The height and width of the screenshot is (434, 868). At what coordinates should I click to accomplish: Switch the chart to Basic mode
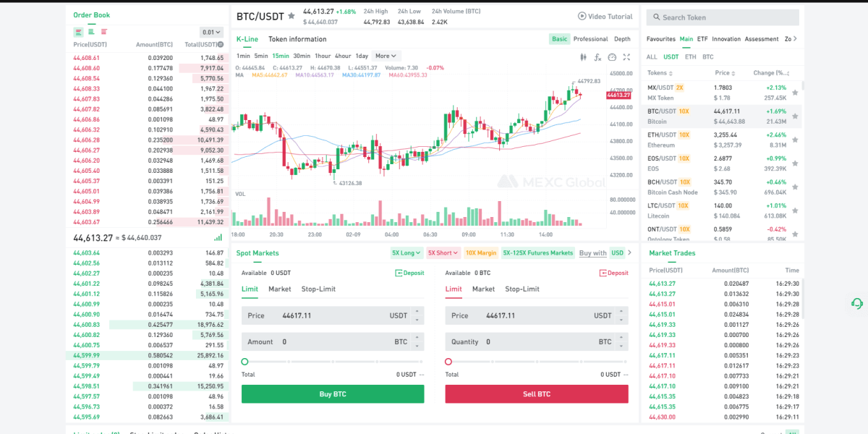(x=559, y=39)
